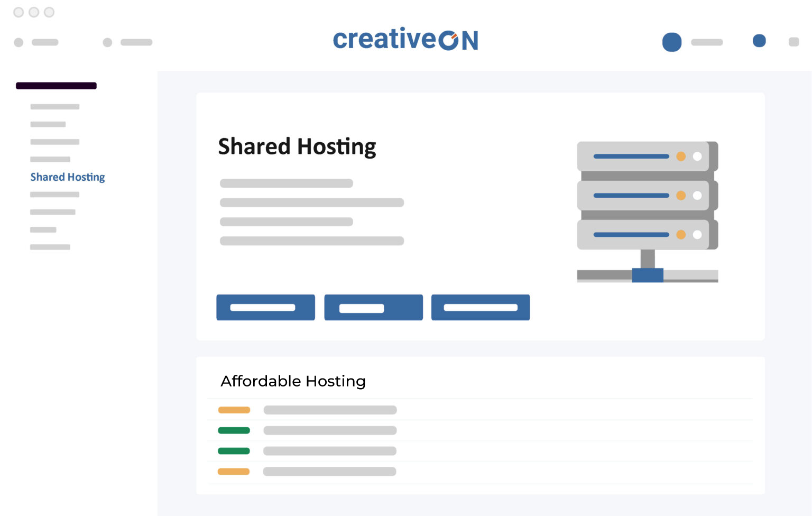Click the first gray dot in top-left navigation
Image resolution: width=812 pixels, height=516 pixels.
coord(19,42)
